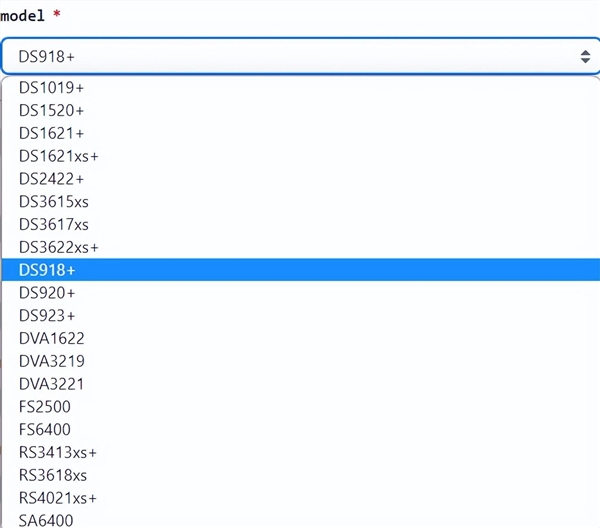Select RS3618xs in the model list
Viewport: 600px width, 528px height.
[x=301, y=475]
